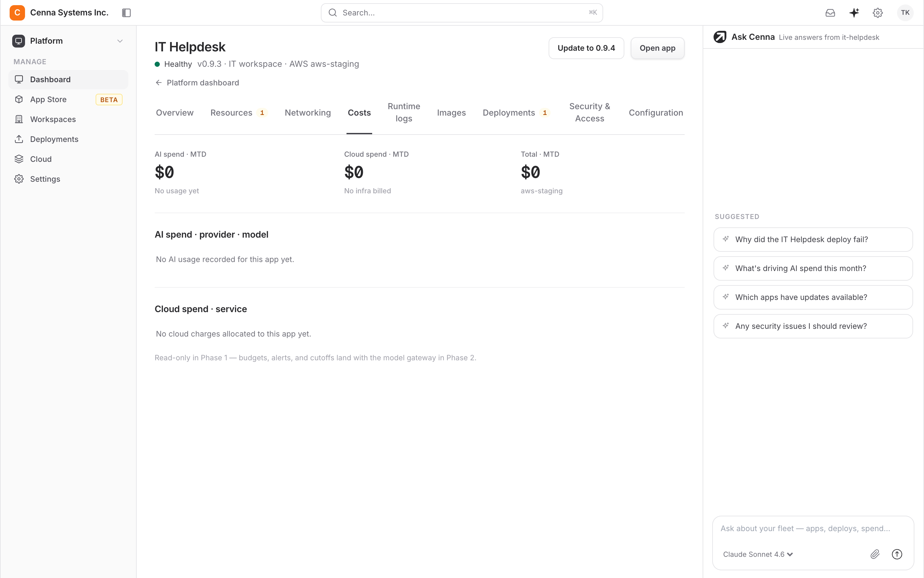Focus the Search field
924x578 pixels.
point(462,13)
